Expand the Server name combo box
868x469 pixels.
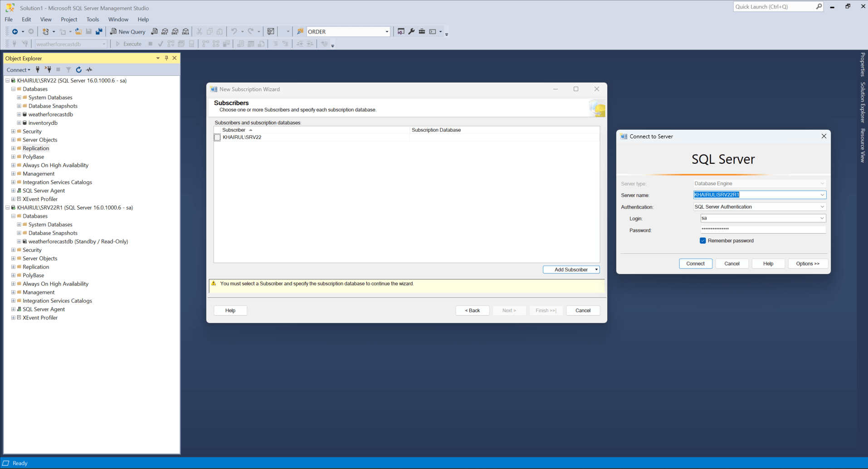pyautogui.click(x=822, y=195)
